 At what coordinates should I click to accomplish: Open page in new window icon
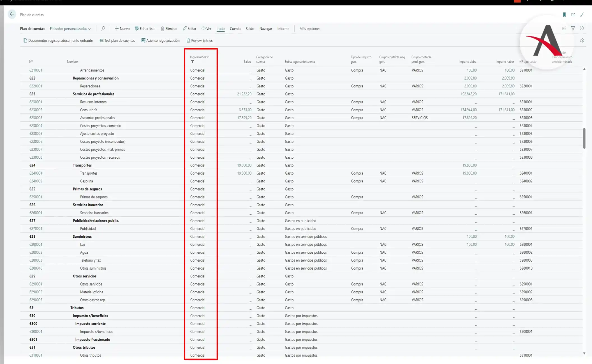pyautogui.click(x=573, y=15)
